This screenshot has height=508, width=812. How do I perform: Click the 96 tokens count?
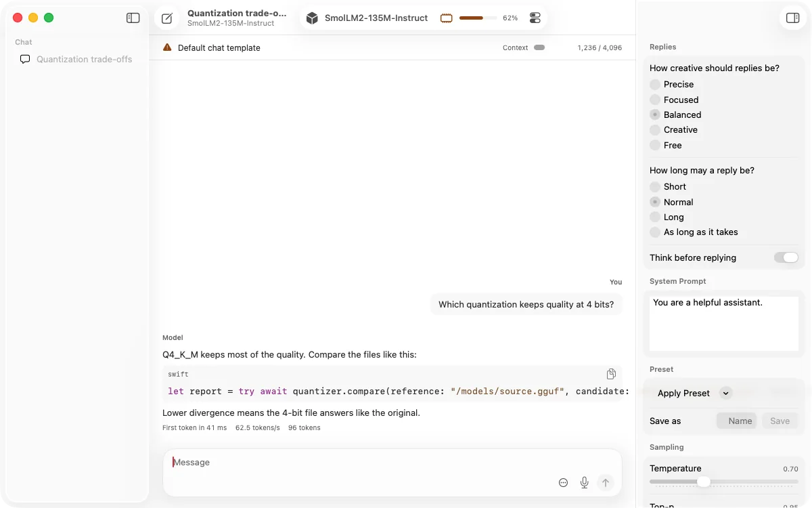(x=304, y=428)
